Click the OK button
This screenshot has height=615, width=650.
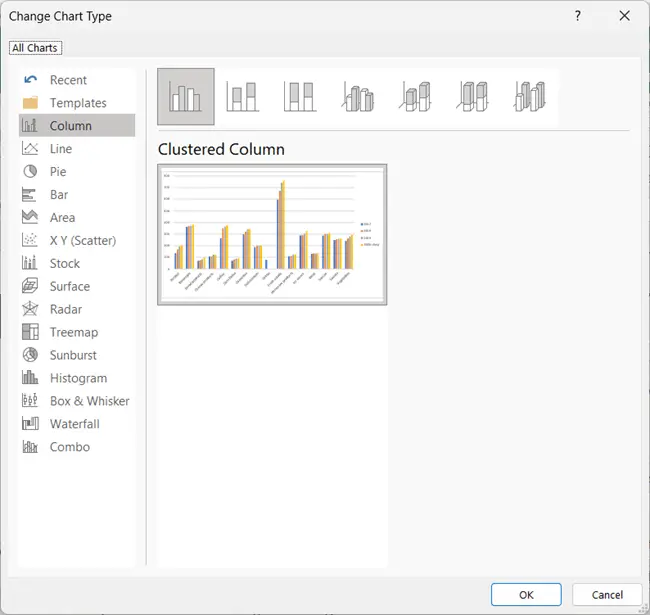pos(526,595)
